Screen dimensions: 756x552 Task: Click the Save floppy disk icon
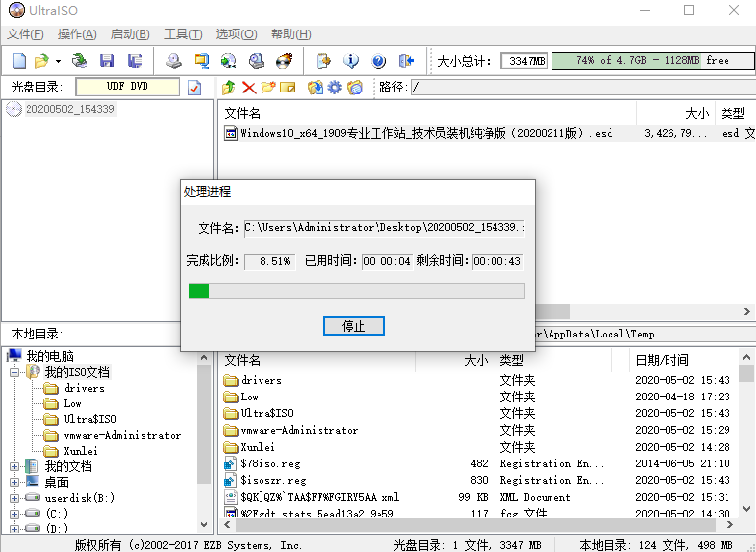pos(107,61)
